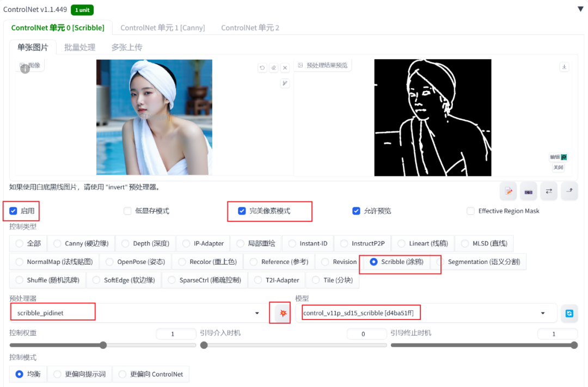Select the NormalMap (法线贴图) control type
This screenshot has height=387, width=588.
tap(54, 262)
